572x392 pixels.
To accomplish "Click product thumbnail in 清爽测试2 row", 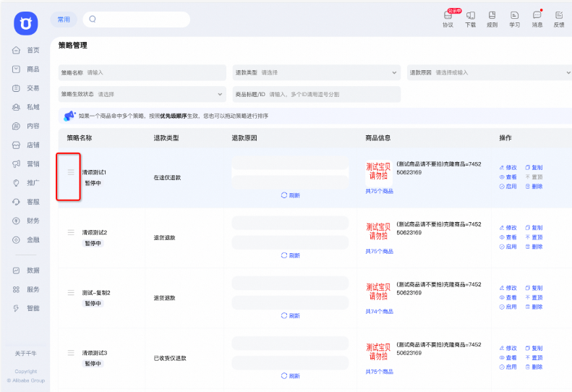I will [378, 231].
